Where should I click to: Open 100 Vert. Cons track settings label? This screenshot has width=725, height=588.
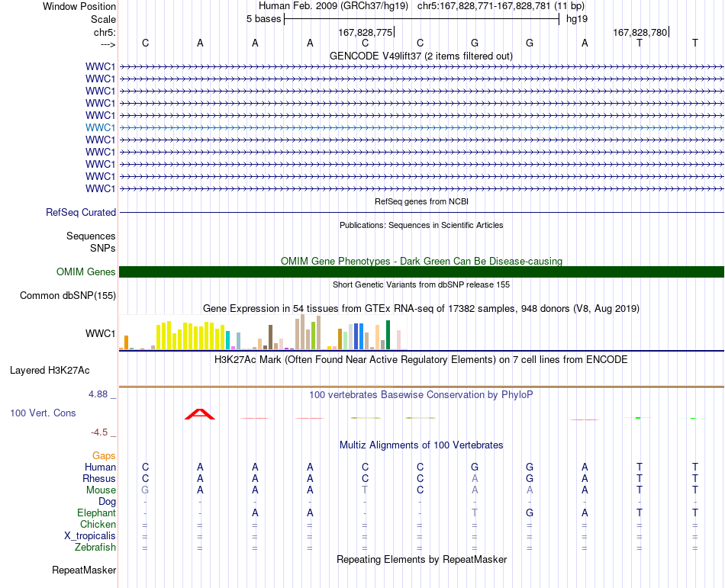[x=43, y=413]
